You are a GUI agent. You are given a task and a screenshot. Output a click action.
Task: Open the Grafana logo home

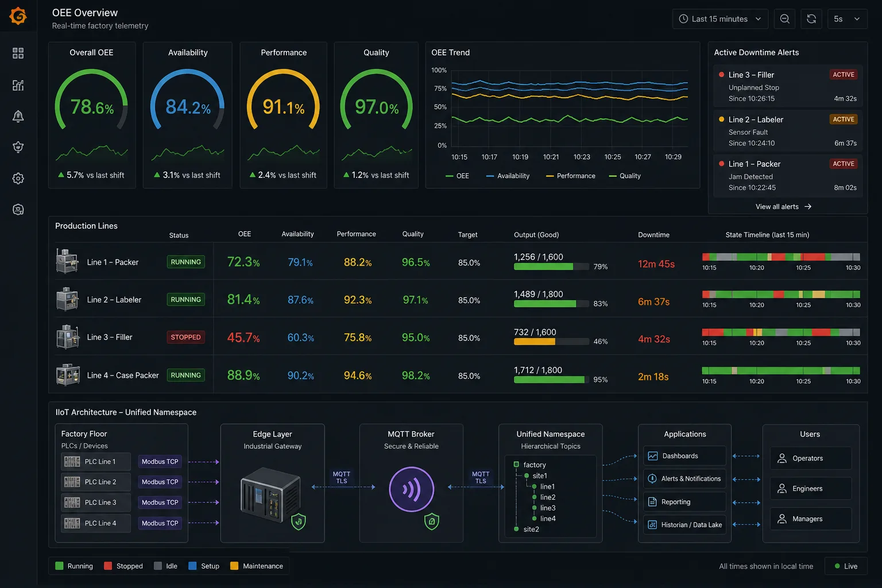pos(18,16)
